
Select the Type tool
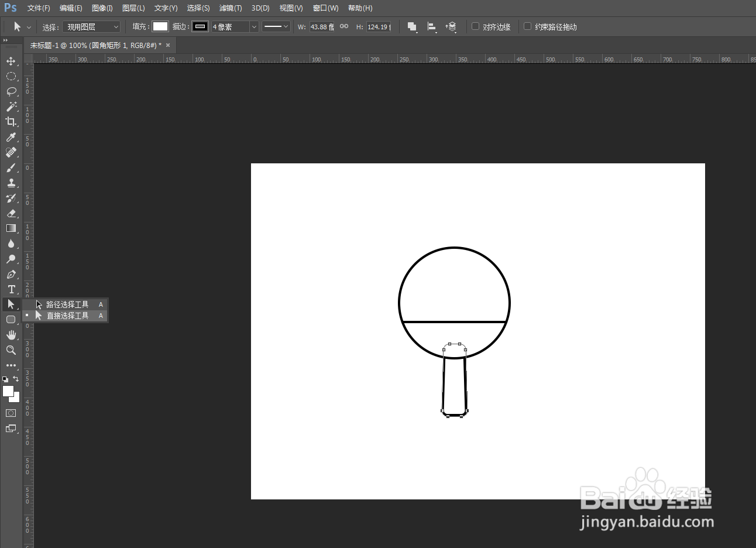pyautogui.click(x=11, y=289)
